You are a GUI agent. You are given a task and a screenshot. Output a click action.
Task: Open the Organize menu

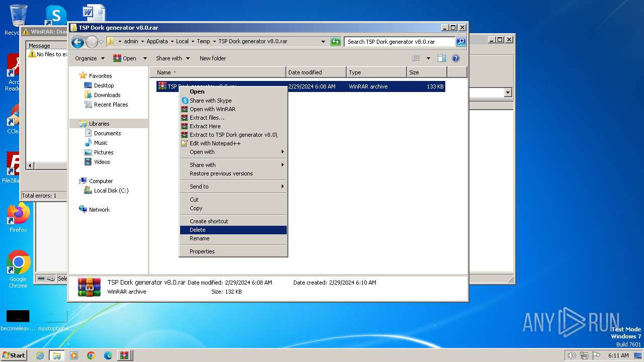pyautogui.click(x=90, y=58)
